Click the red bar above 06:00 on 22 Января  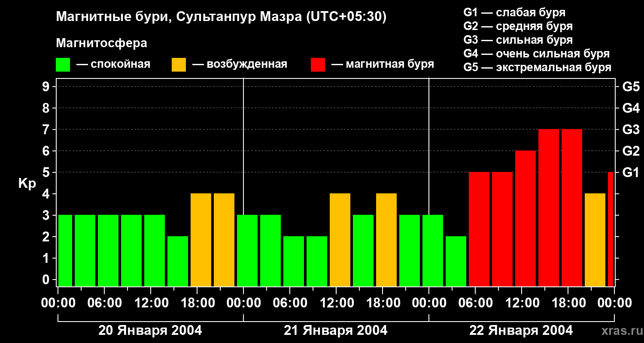click(479, 229)
